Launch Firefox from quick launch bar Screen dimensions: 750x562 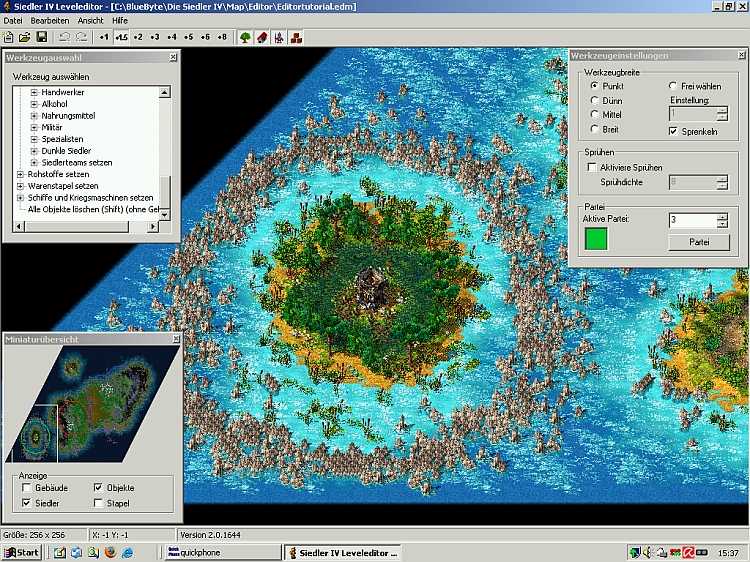pos(110,552)
